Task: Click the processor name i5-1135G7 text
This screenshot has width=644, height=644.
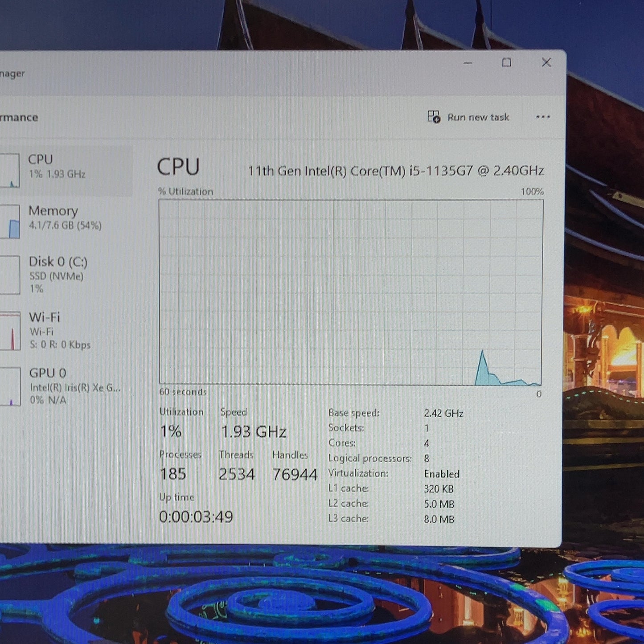Action: [x=396, y=171]
